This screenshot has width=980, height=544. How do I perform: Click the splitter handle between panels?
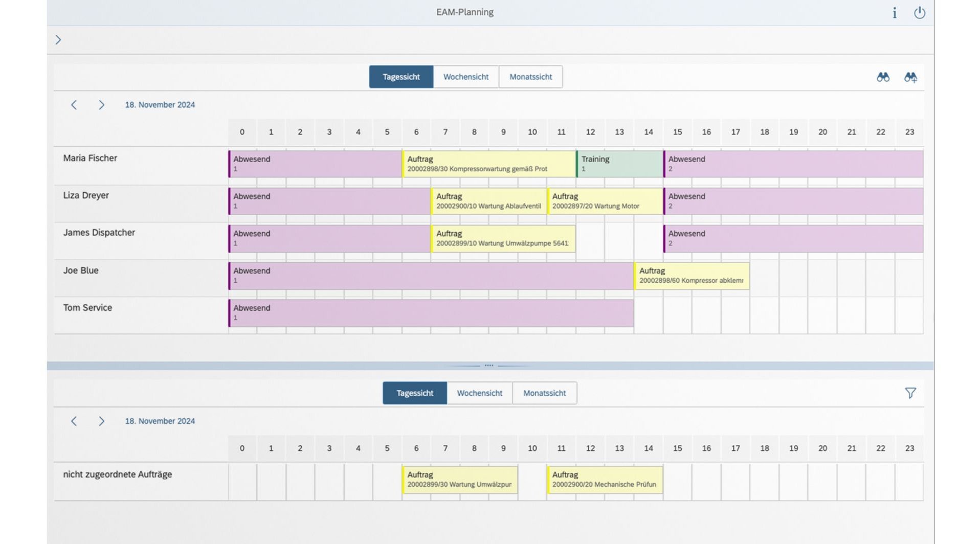pyautogui.click(x=489, y=366)
